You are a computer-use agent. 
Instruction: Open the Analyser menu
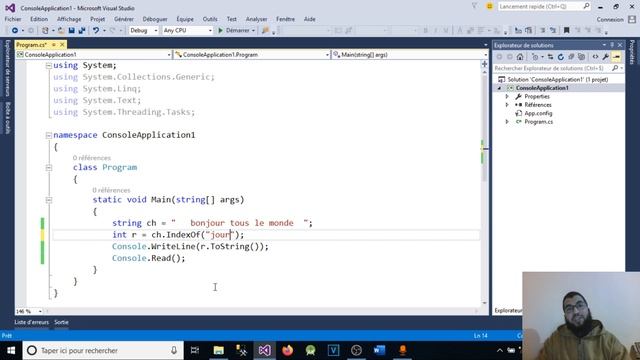pos(256,19)
